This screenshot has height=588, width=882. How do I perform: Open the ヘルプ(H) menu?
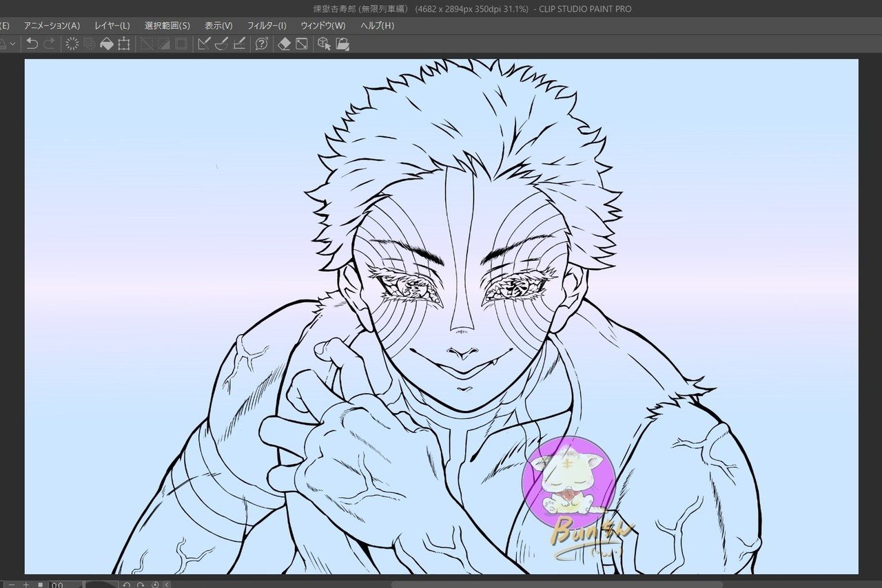[378, 26]
